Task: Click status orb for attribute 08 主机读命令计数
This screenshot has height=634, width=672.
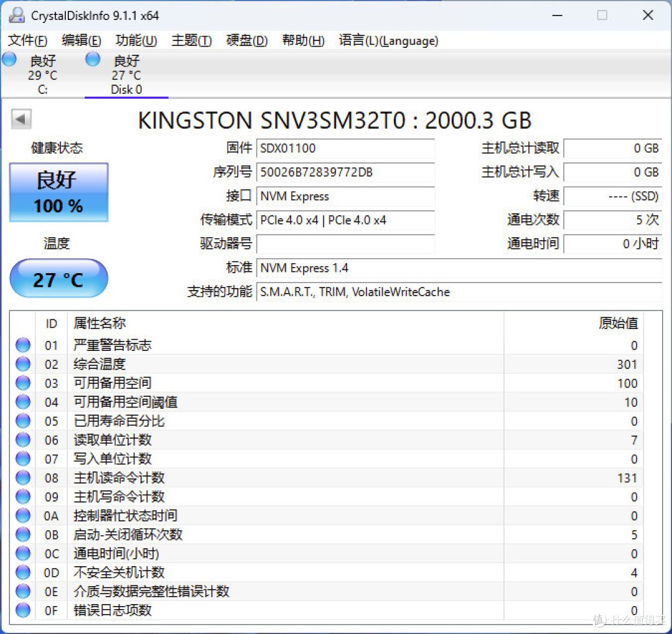Action: [23, 477]
